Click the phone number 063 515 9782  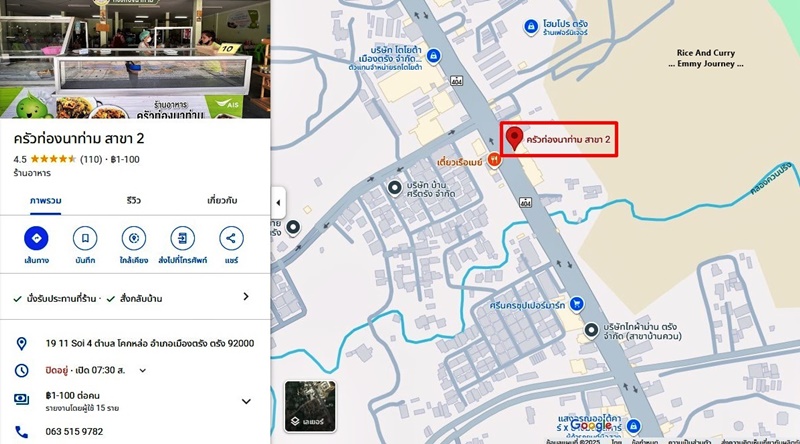coord(74,432)
